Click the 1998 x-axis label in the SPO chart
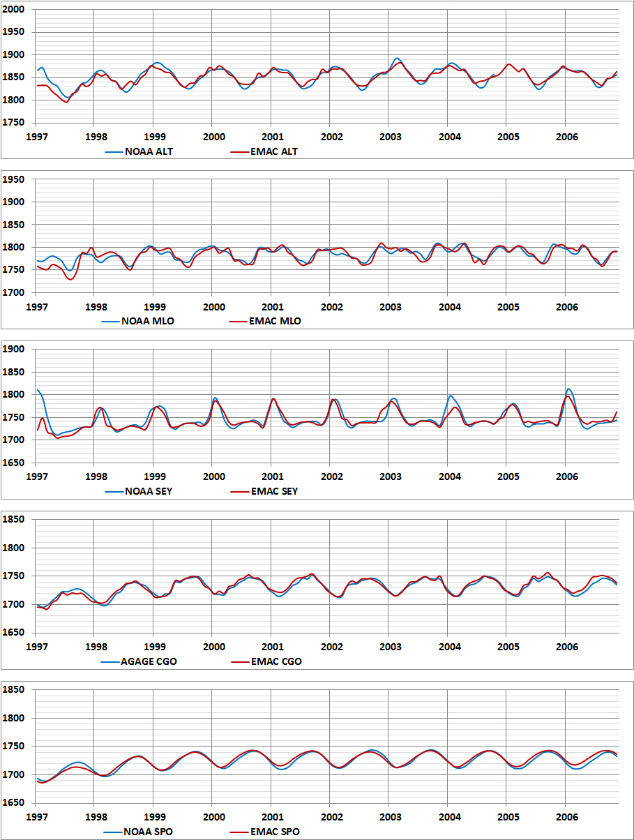 [x=96, y=817]
